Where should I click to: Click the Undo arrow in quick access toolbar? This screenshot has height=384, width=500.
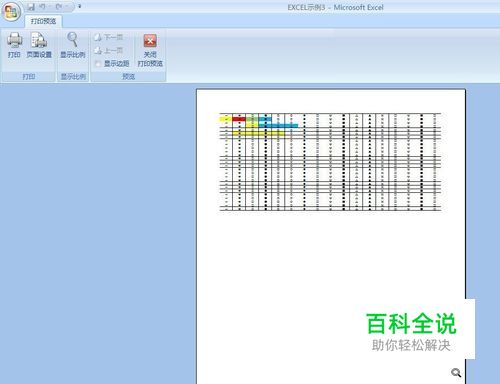click(42, 7)
